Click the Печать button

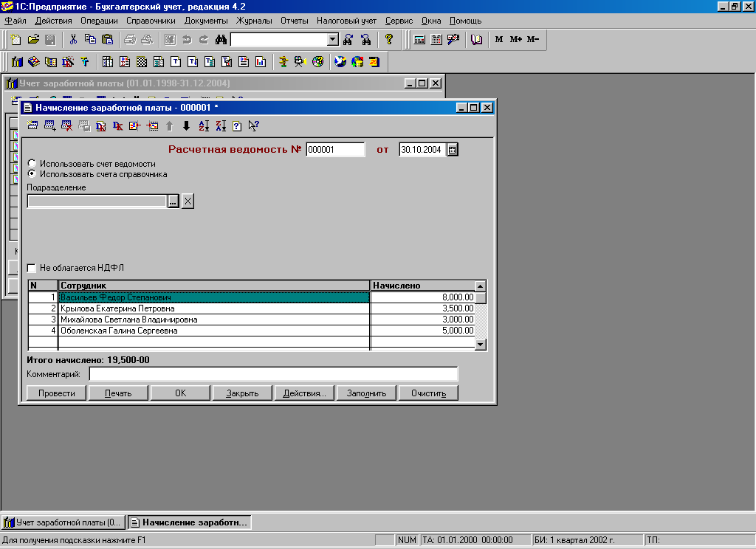[118, 393]
